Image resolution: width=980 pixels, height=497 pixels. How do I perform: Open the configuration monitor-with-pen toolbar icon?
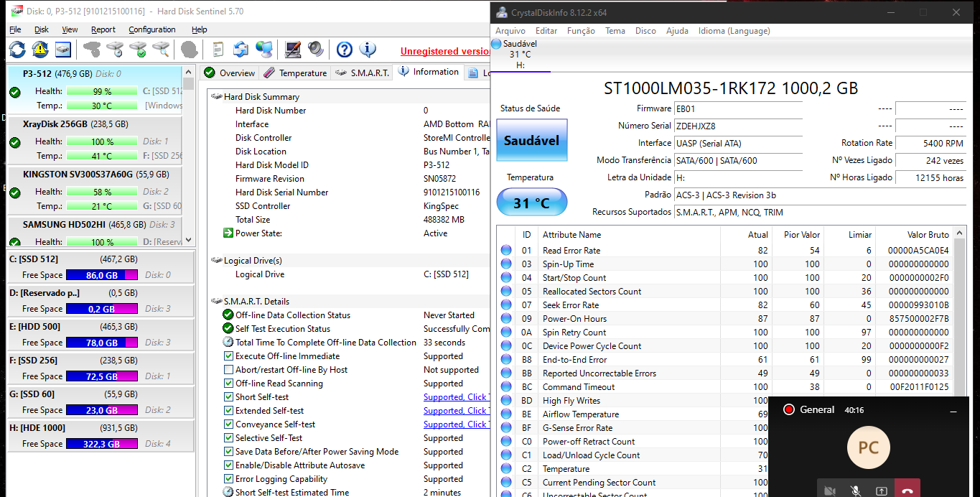[x=292, y=50]
